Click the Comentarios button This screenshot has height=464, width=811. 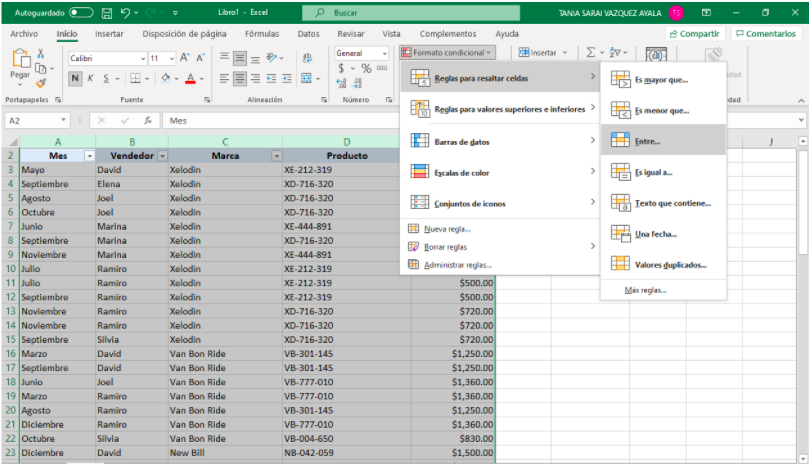point(766,34)
